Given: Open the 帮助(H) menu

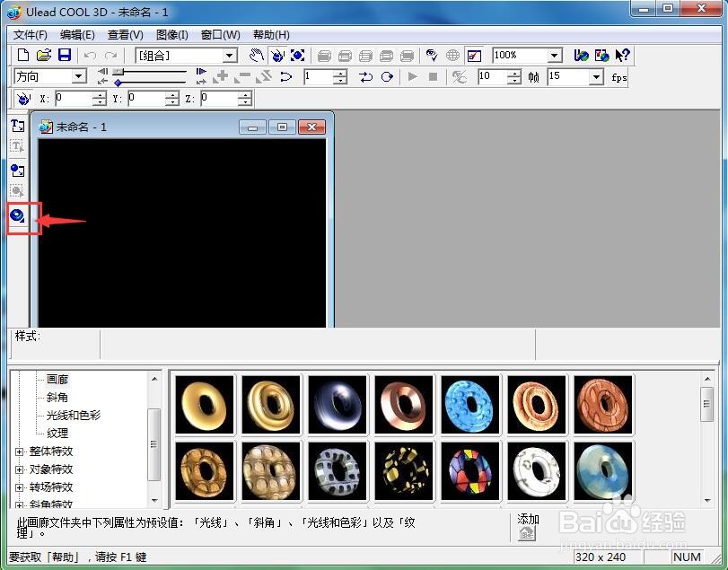Looking at the screenshot, I should coord(271,35).
